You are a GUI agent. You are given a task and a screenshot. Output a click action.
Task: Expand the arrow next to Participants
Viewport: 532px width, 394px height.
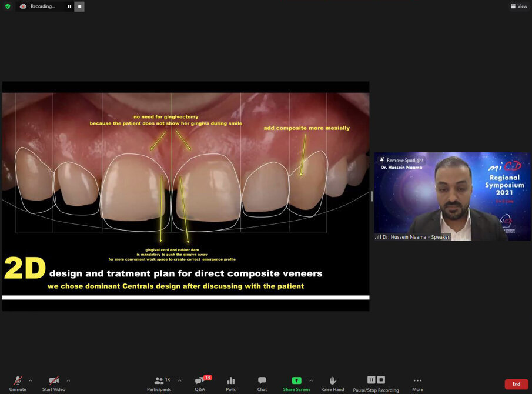click(x=179, y=380)
